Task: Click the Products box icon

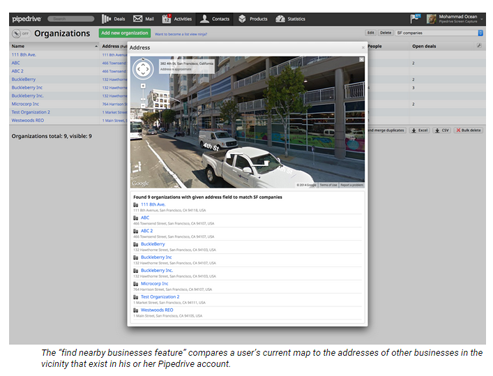Action: (x=242, y=19)
